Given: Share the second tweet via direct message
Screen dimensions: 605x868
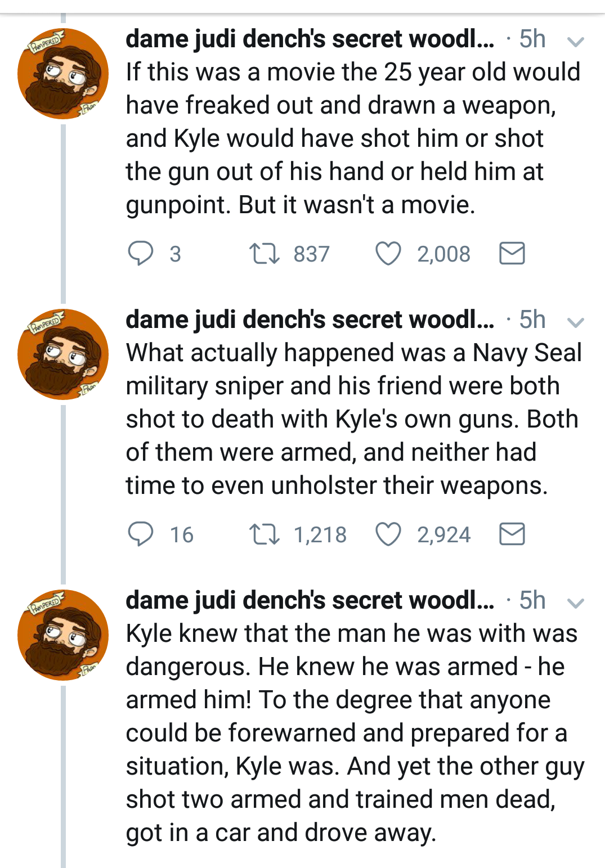Looking at the screenshot, I should (x=512, y=534).
